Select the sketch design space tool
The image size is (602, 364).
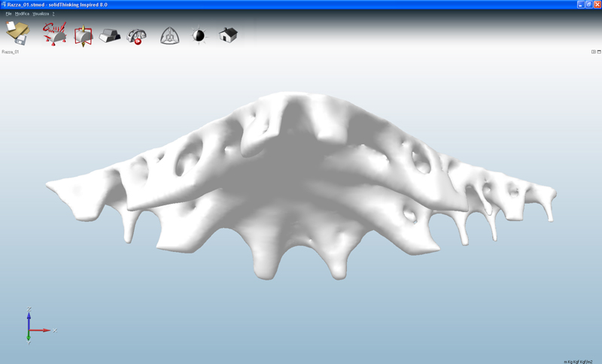coord(54,34)
